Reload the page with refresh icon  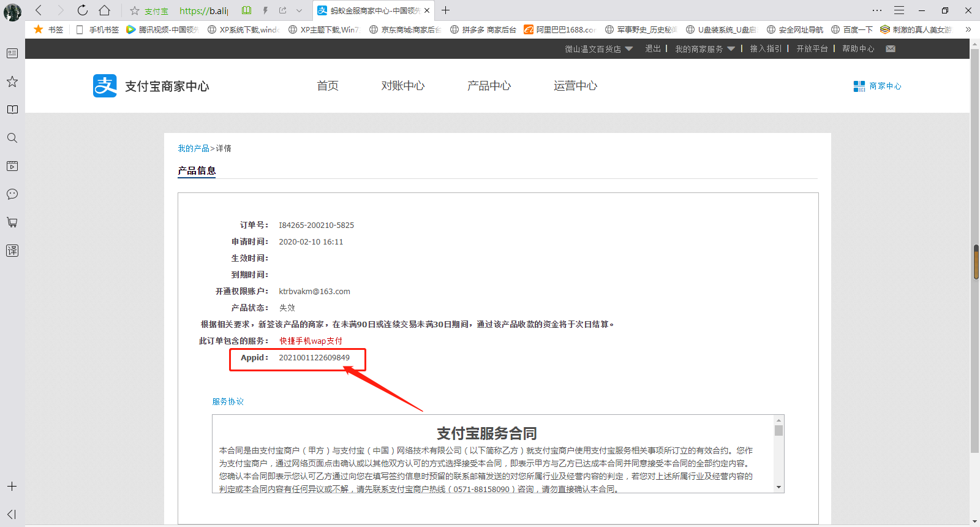pos(83,10)
